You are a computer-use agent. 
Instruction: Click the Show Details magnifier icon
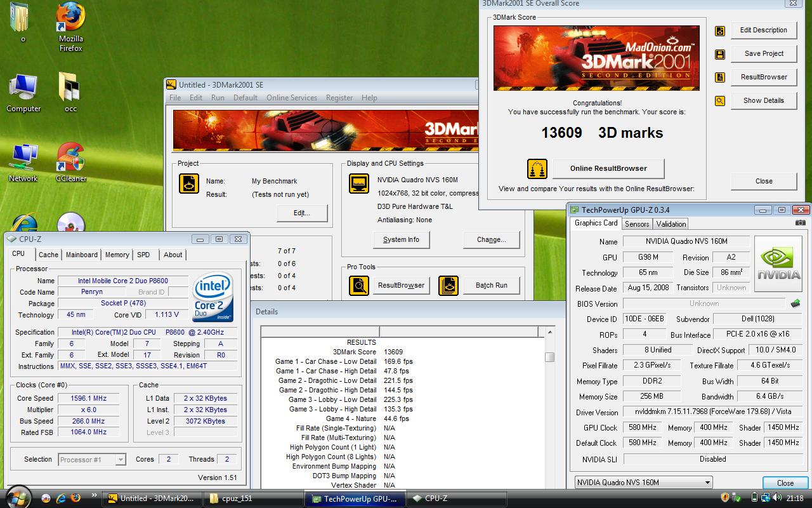[x=720, y=101]
